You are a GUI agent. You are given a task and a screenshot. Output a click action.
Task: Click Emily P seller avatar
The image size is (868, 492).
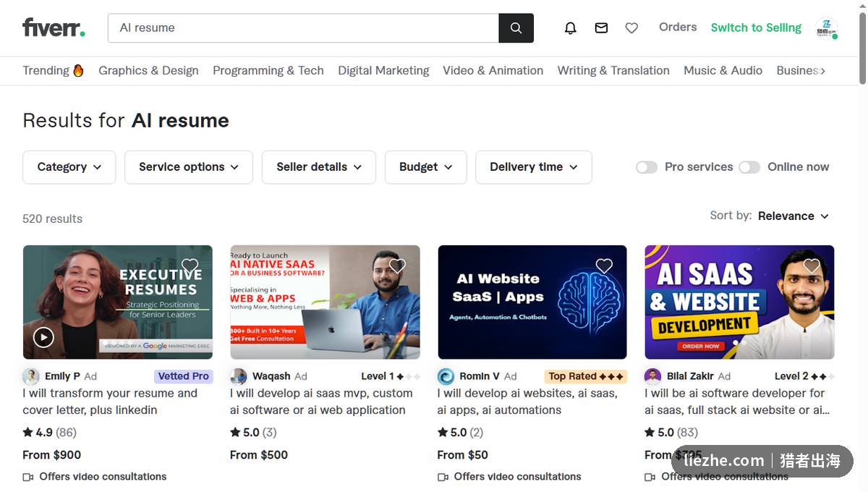tap(31, 376)
